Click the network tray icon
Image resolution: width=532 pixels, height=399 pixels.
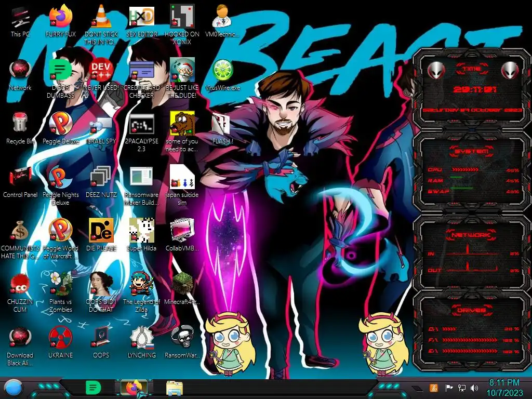[x=461, y=388]
